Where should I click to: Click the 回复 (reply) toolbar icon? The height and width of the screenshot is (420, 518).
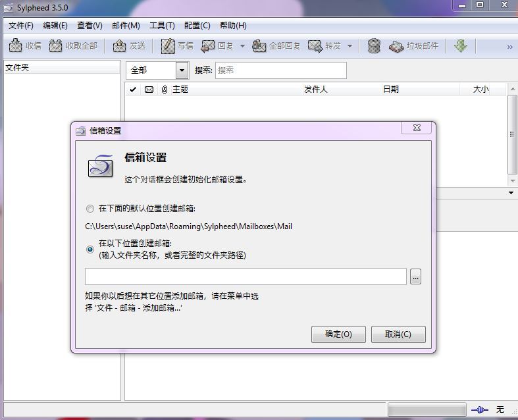(208, 45)
